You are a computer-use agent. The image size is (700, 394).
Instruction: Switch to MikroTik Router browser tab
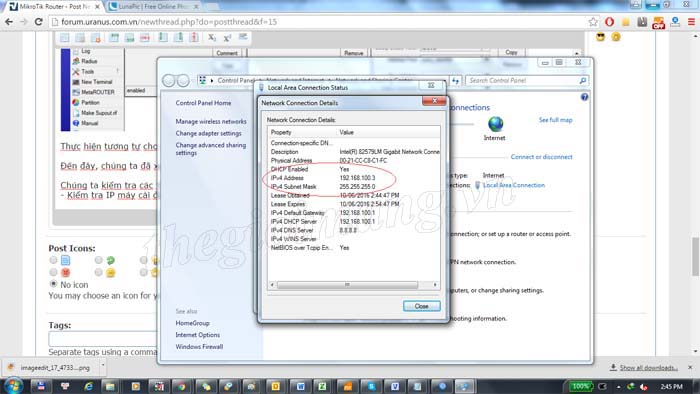click(x=53, y=7)
